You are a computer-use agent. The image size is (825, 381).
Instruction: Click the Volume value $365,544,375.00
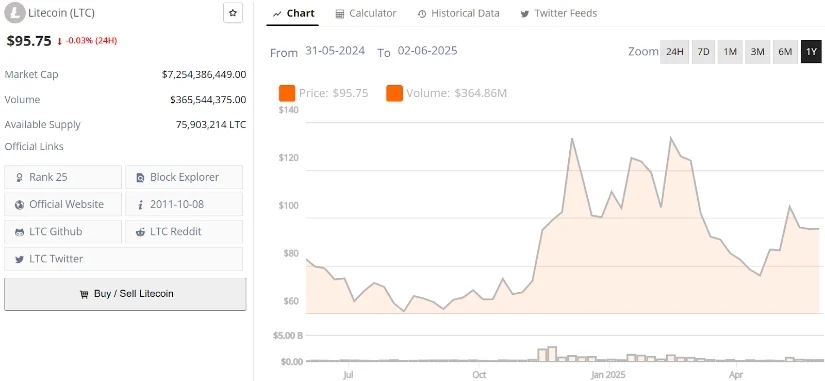point(208,99)
